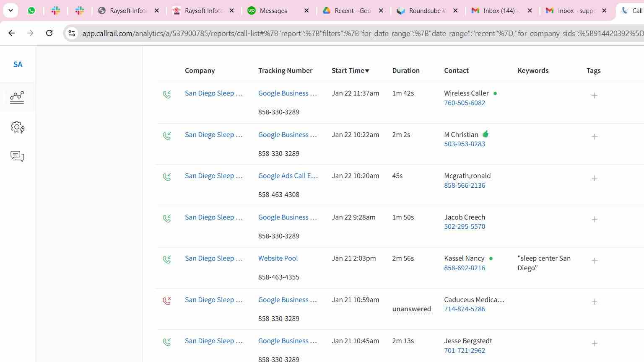Add tag to Jacob Creech call
The width and height of the screenshot is (644, 362).
click(x=595, y=219)
